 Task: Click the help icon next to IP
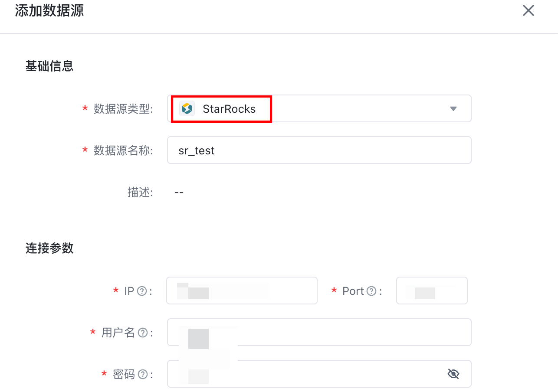[141, 291]
